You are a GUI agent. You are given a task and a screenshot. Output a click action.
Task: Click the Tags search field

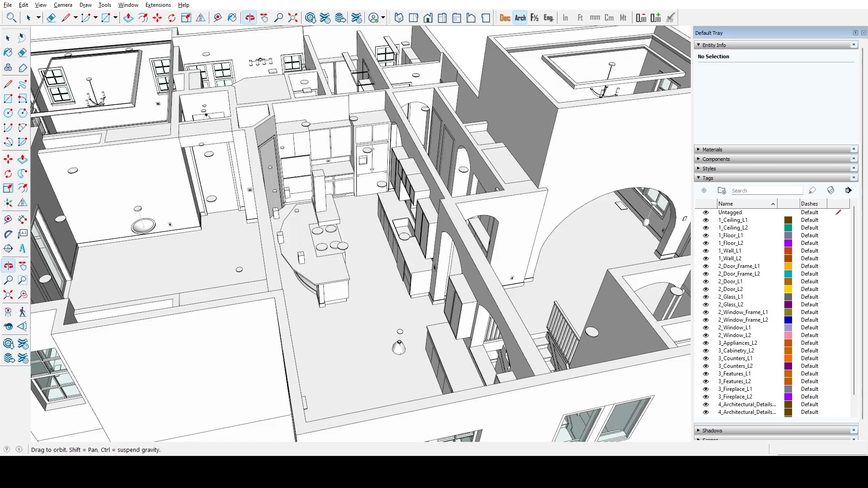pos(766,190)
